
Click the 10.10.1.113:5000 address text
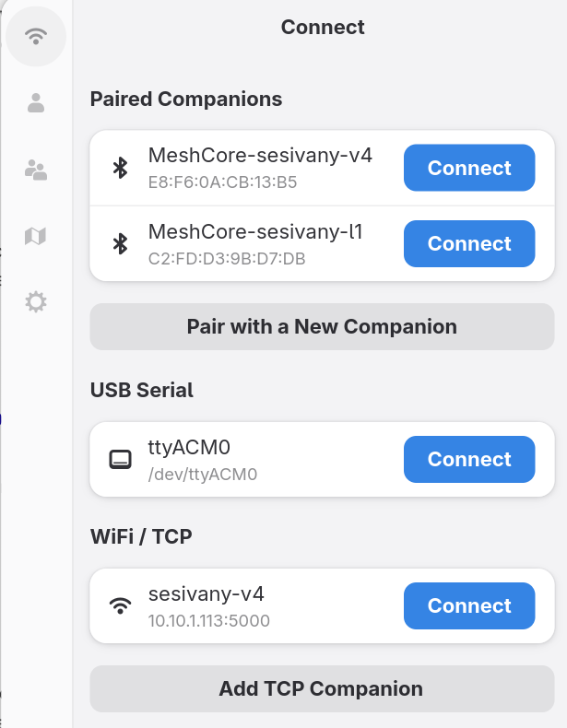(x=209, y=621)
